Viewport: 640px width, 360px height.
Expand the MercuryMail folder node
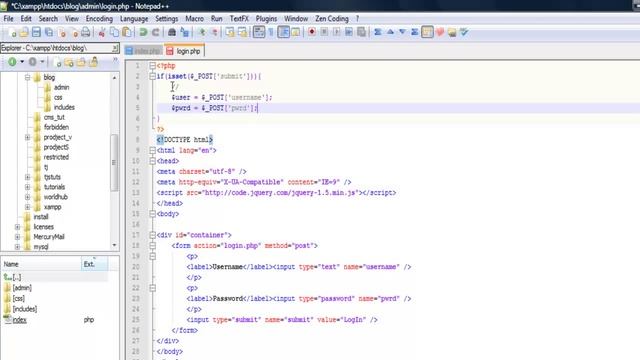coord(17,237)
